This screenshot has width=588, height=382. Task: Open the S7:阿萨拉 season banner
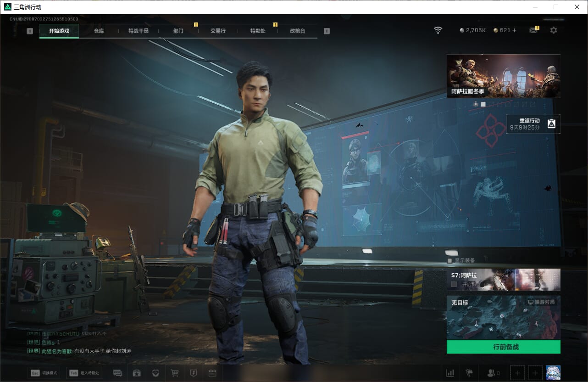tap(504, 280)
